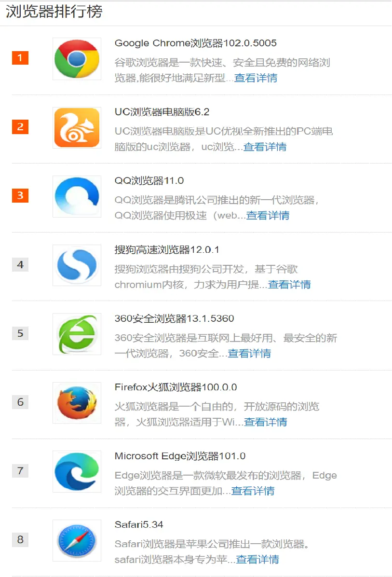Open Microsoft Edge浏览器101.0 title

pos(180,456)
